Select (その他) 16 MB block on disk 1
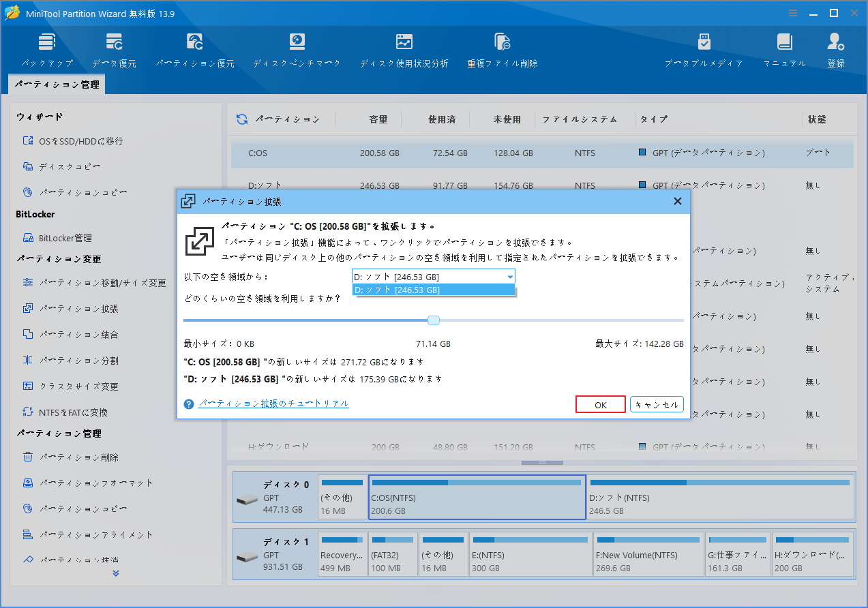 443,554
